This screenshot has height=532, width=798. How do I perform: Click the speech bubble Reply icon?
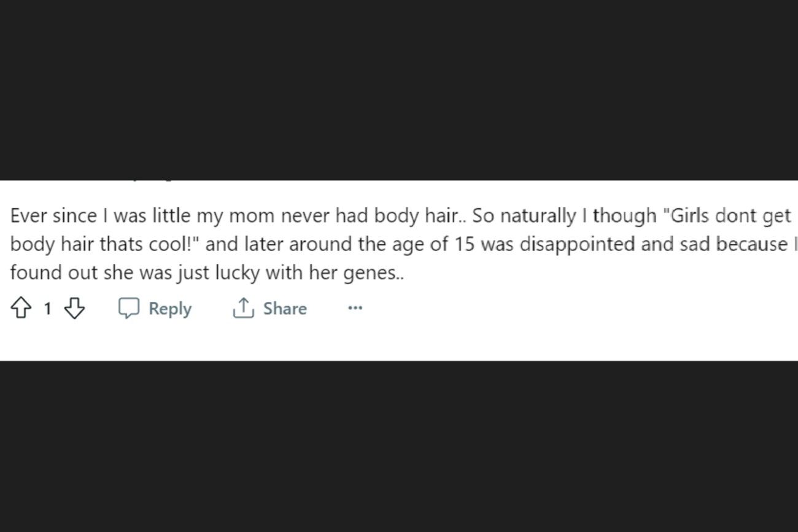pos(128,308)
